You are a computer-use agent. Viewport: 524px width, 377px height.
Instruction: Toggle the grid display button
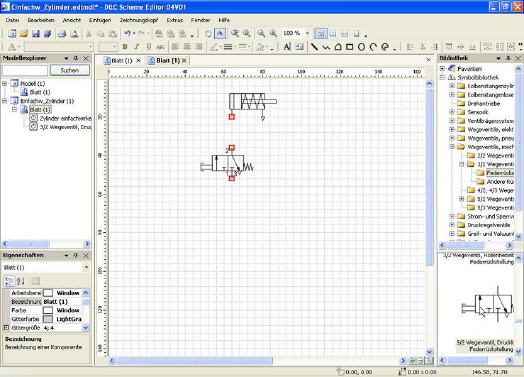321,33
